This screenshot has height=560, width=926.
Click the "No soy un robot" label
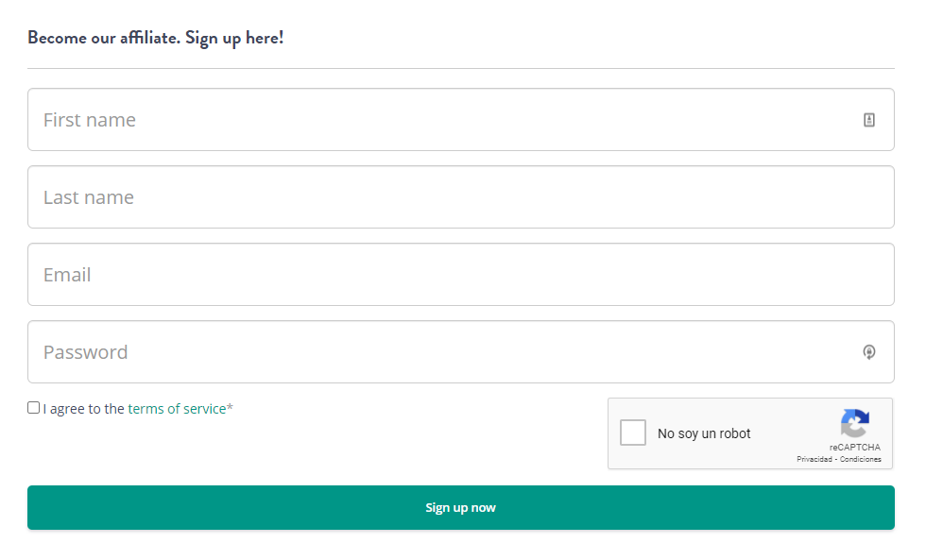point(704,434)
